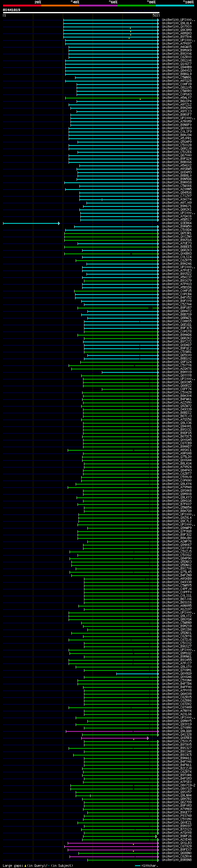Screen dimensions: 197x868
Task: Click the cyan ~100% identity legend segment
Action: pyautogui.click(x=175, y=6)
